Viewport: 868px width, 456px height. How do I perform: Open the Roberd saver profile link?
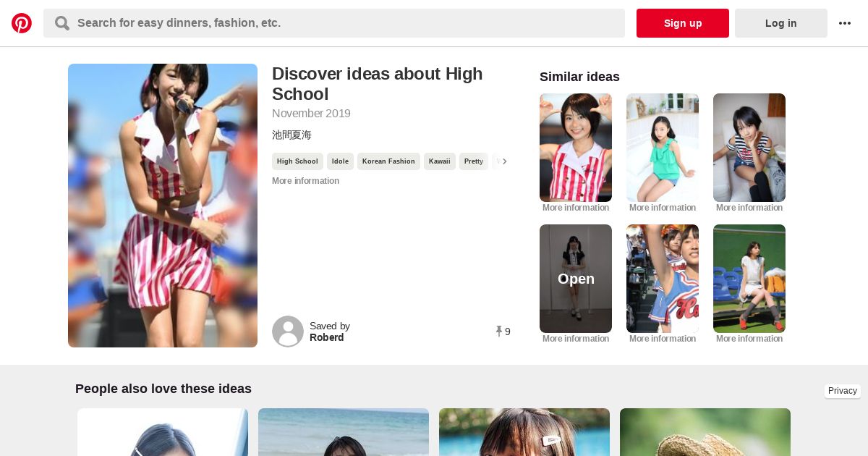(x=326, y=337)
